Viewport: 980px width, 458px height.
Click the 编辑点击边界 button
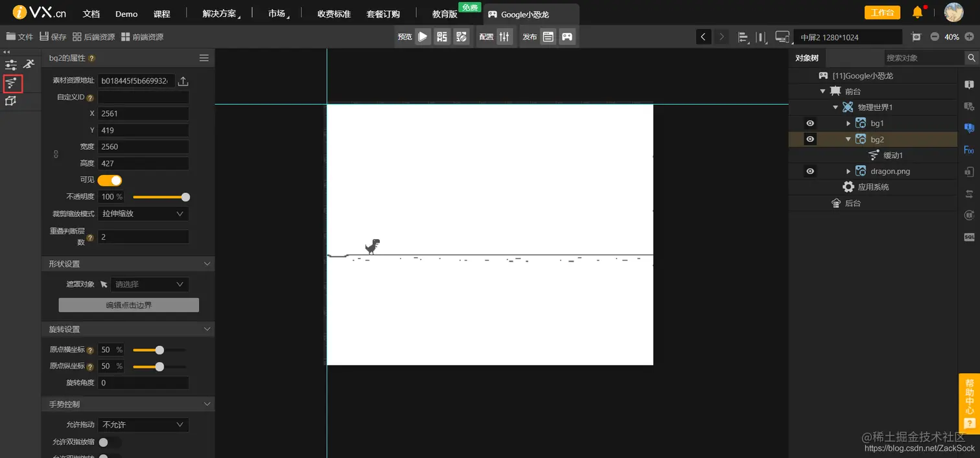(129, 305)
